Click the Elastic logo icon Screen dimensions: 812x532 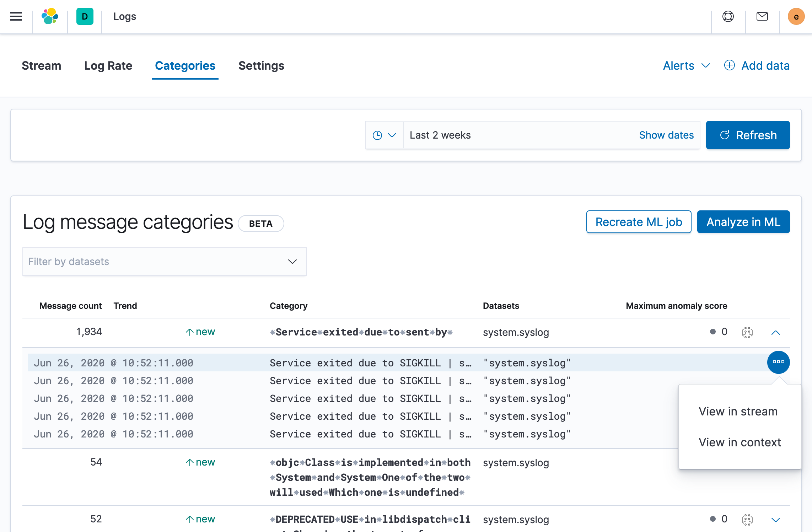(x=50, y=16)
